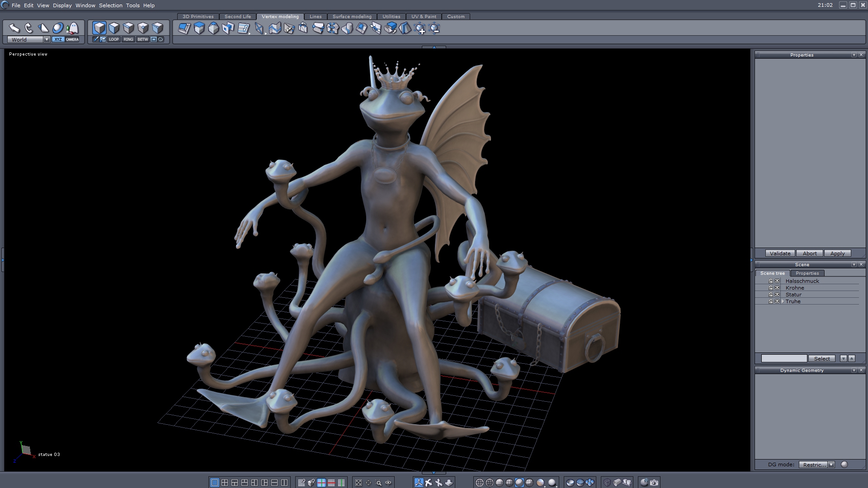868x488 pixels.
Task: Activate RING selection mode
Action: tap(128, 39)
